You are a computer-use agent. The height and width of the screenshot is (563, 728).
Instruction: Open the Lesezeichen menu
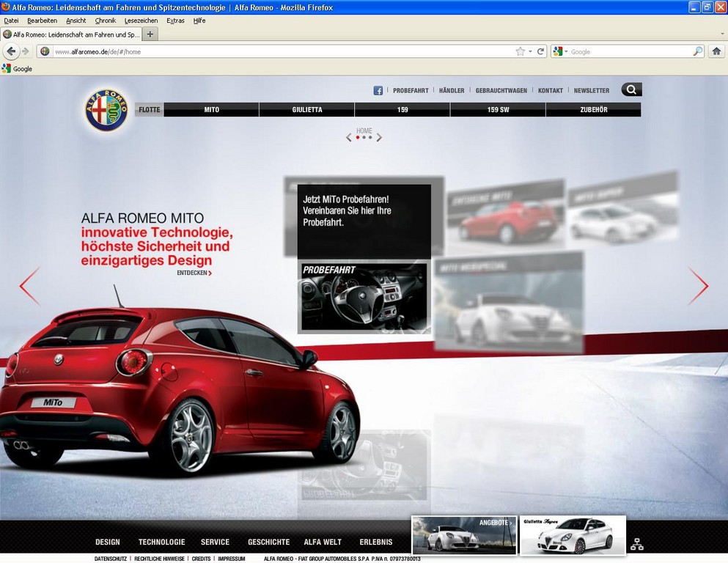[x=141, y=21]
